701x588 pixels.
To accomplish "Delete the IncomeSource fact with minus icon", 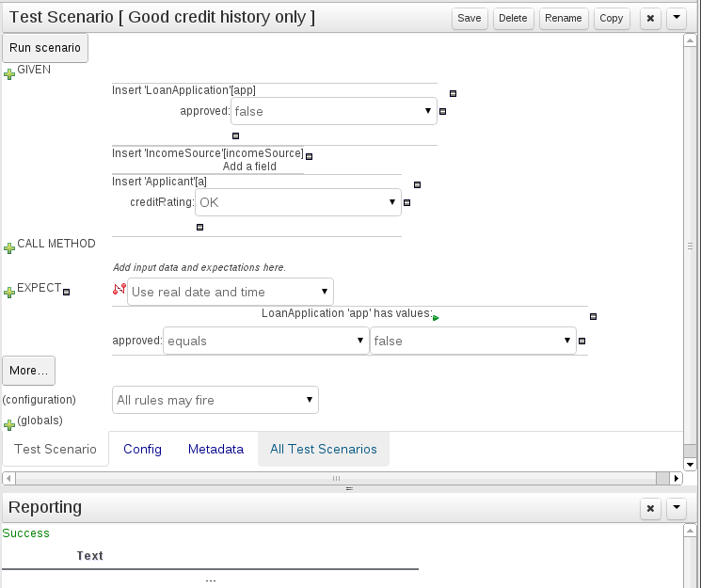I will click(309, 157).
